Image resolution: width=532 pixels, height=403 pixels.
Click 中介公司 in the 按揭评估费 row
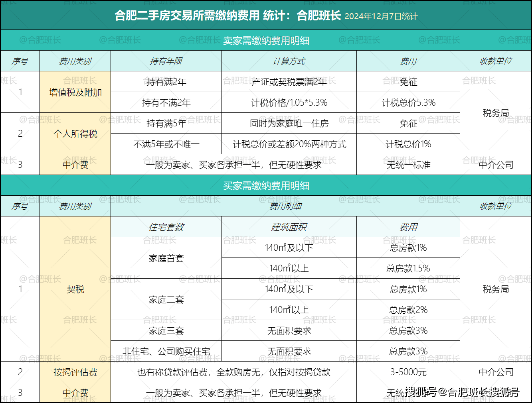496,372
